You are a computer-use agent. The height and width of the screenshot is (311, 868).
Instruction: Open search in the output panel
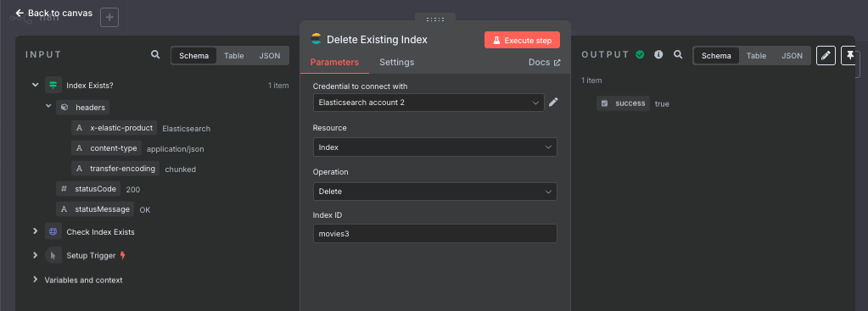pyautogui.click(x=678, y=55)
